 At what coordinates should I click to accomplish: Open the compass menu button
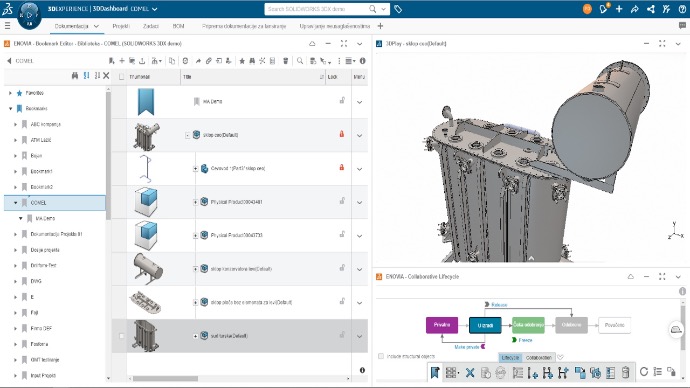(29, 15)
